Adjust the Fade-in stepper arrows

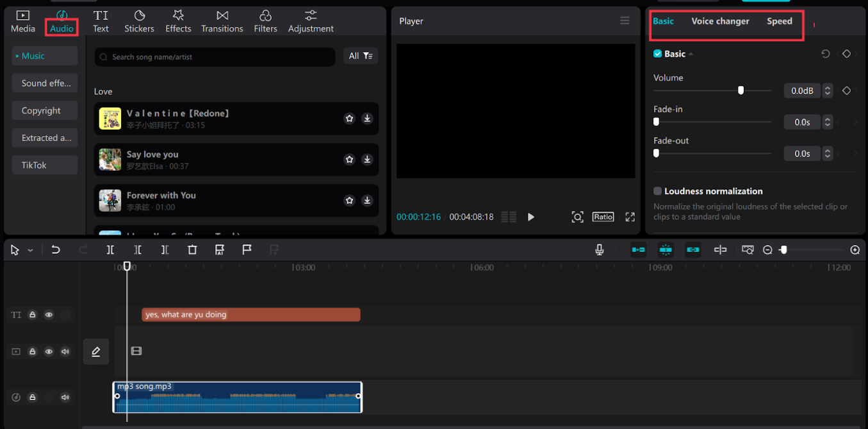[828, 122]
